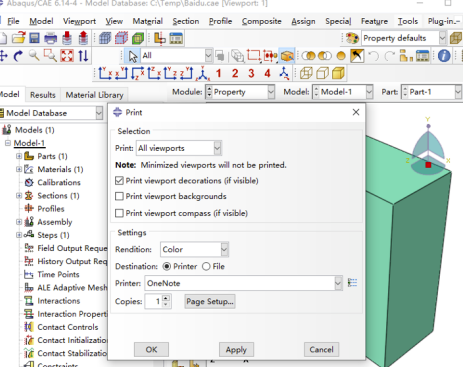
Task: Click OK in Print dialog
Action: click(x=151, y=349)
